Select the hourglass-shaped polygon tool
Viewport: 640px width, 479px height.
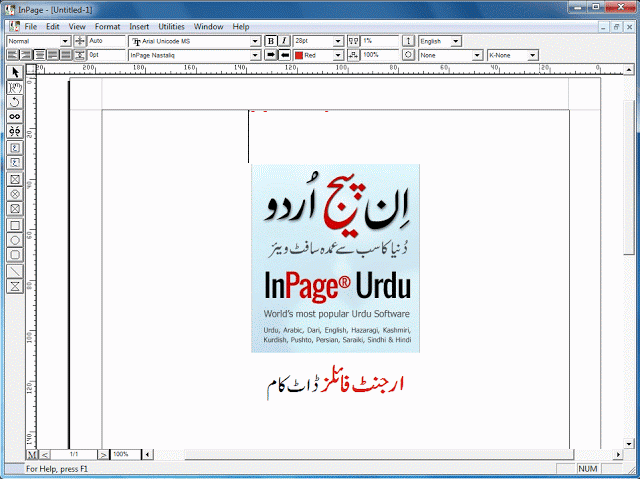tap(15, 286)
